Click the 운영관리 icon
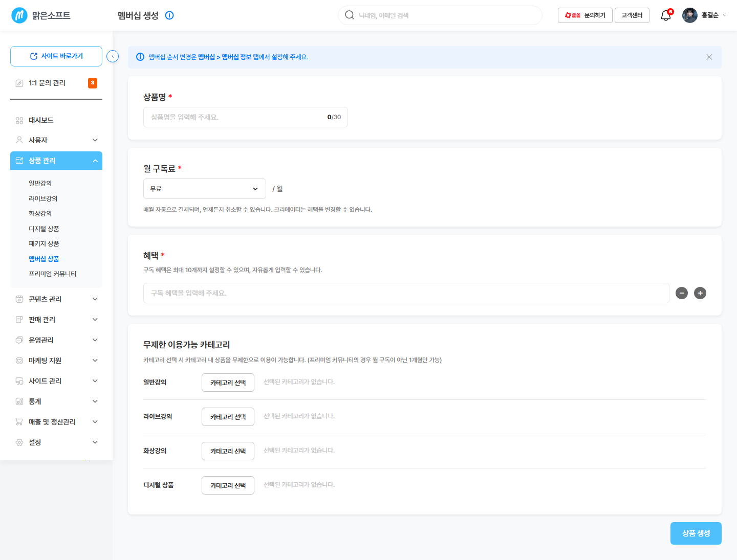This screenshot has width=737, height=560. click(x=19, y=340)
